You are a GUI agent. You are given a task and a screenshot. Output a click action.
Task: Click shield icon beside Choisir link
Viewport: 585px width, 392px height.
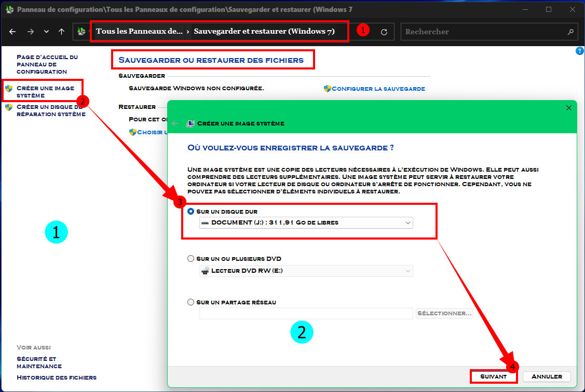(132, 132)
